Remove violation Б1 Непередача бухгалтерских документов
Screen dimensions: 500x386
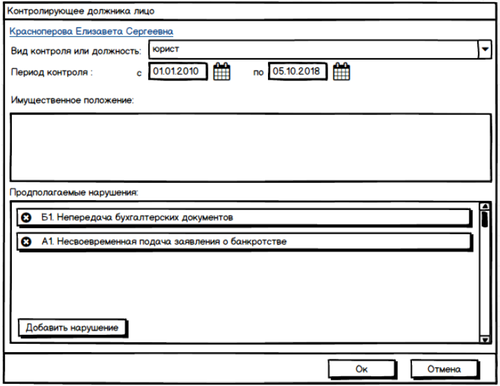[x=26, y=218]
